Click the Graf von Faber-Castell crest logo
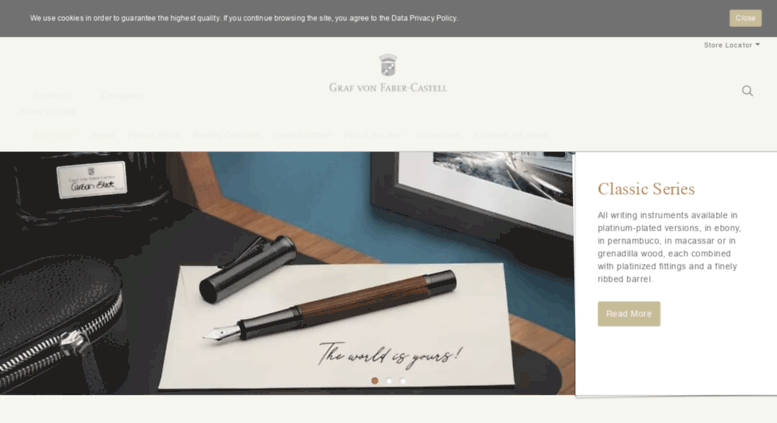The width and height of the screenshot is (777, 423). pos(388,65)
